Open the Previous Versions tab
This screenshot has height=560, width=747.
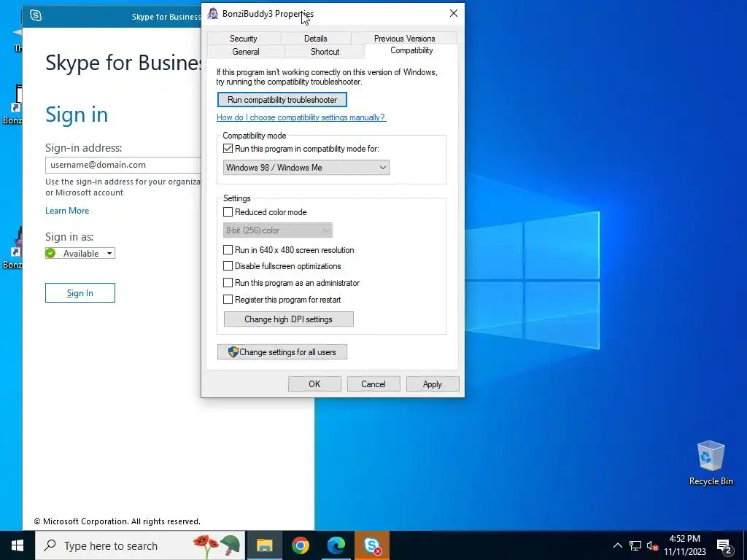click(x=404, y=39)
